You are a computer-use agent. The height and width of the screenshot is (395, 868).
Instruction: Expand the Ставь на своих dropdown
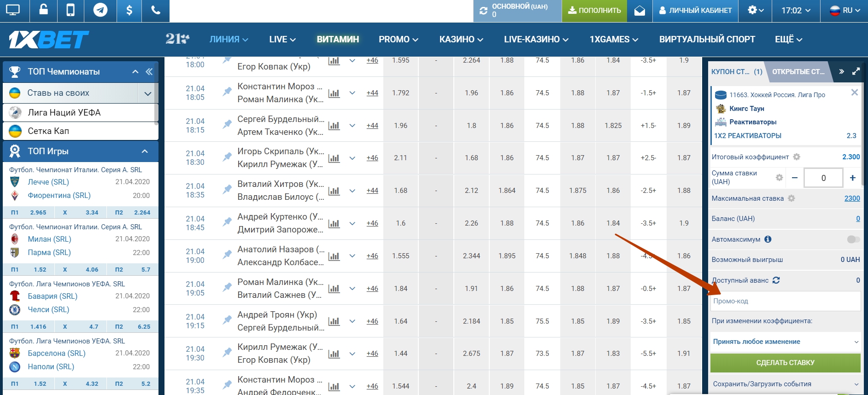(x=148, y=93)
